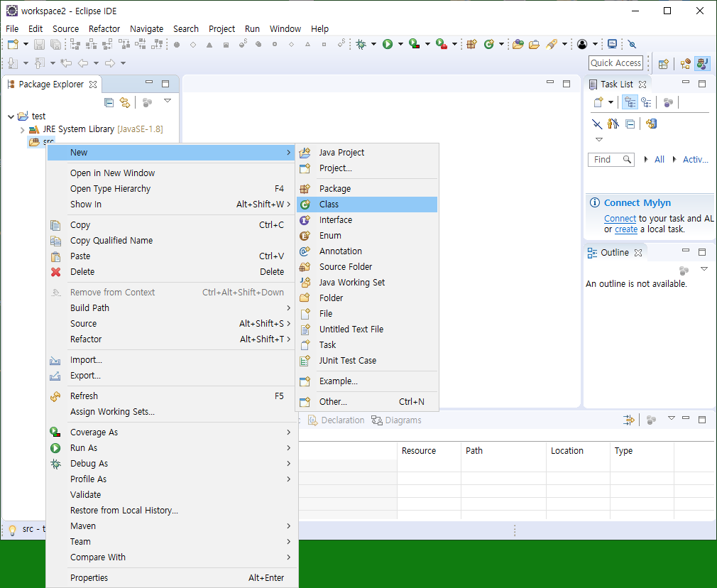Expand the Build Path submenu
Viewport: 717px width, 588px height.
click(173, 308)
